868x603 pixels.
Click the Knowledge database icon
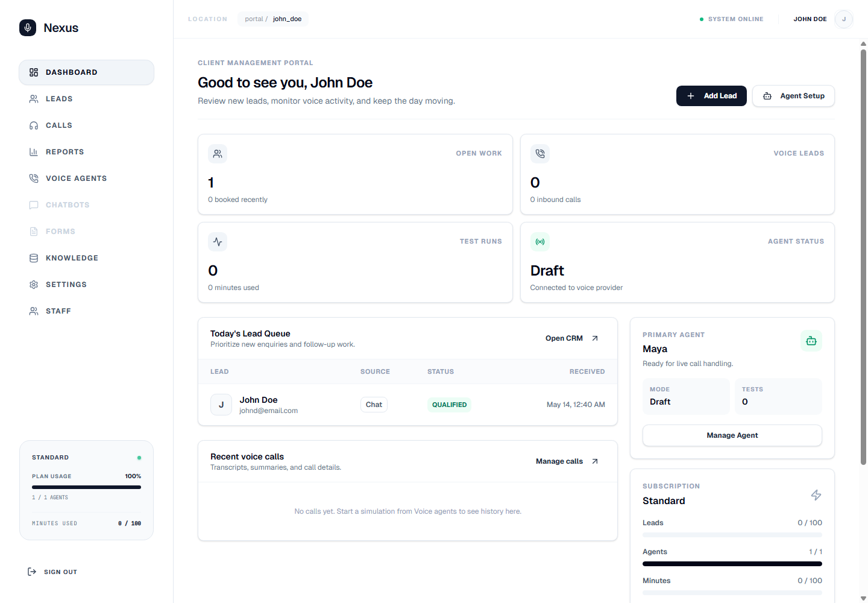[x=34, y=258]
